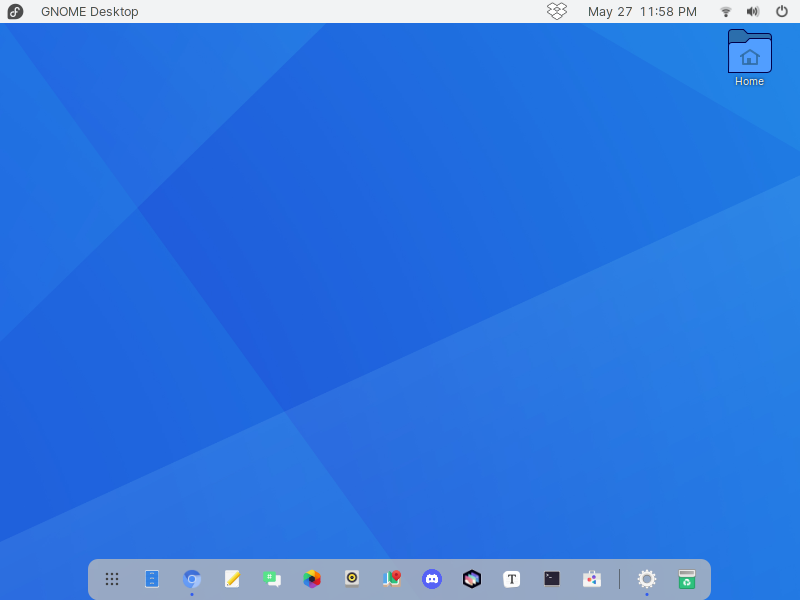Open Chromium browser in the dock

tap(192, 579)
